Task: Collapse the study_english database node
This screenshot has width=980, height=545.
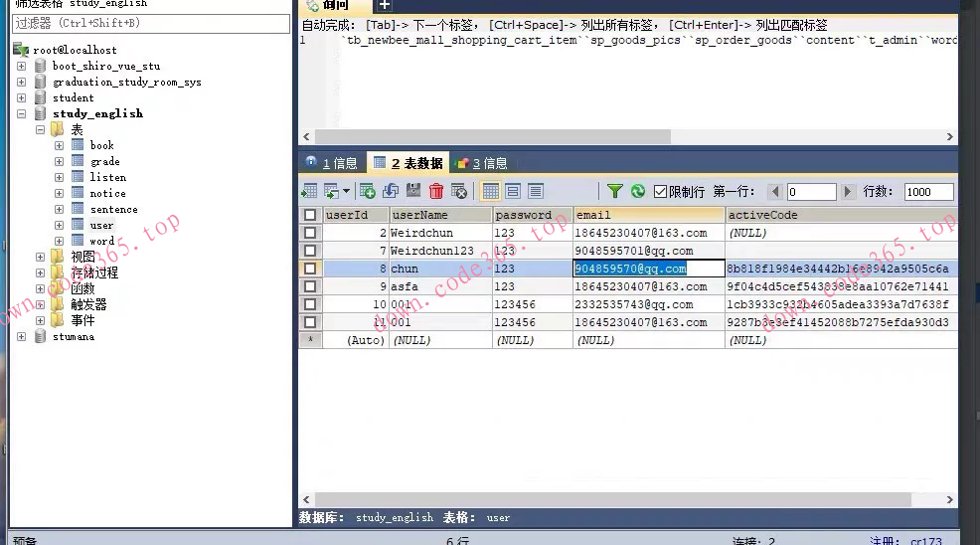Action: point(22,114)
